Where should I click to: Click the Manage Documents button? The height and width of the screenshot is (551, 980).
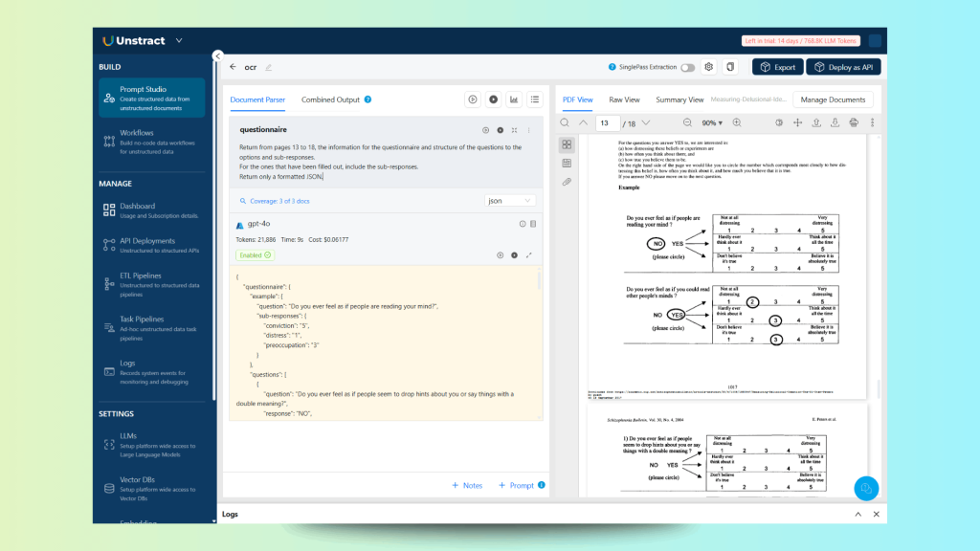click(x=833, y=99)
